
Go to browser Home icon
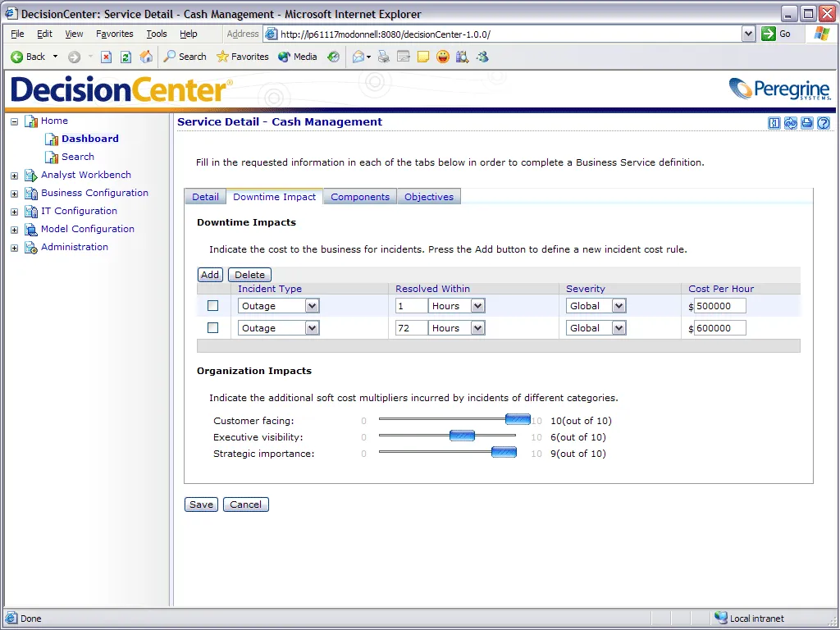(146, 57)
